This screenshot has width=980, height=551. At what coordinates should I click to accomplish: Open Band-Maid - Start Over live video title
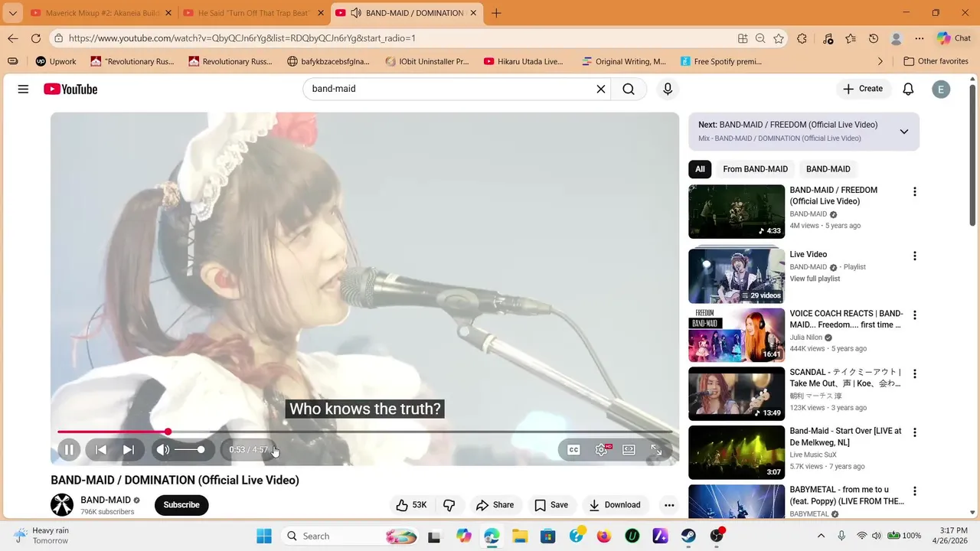click(x=845, y=437)
